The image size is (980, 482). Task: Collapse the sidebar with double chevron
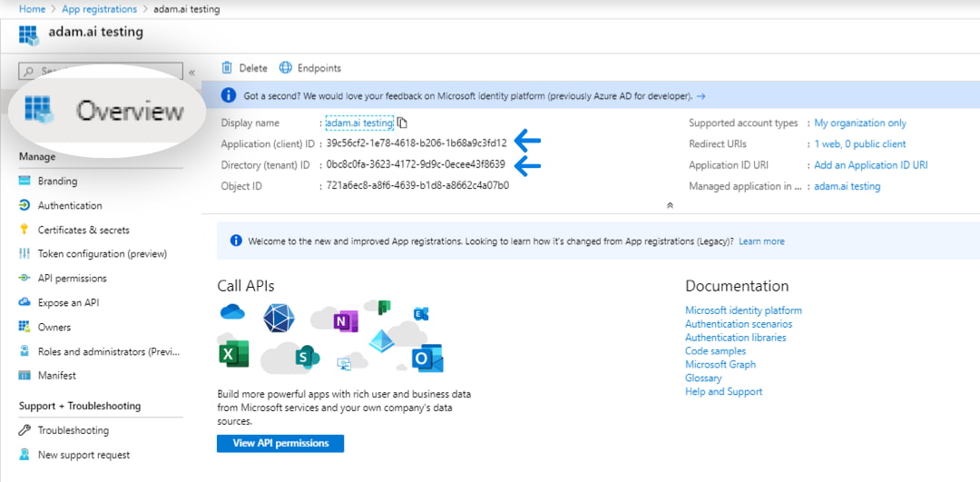click(x=191, y=73)
